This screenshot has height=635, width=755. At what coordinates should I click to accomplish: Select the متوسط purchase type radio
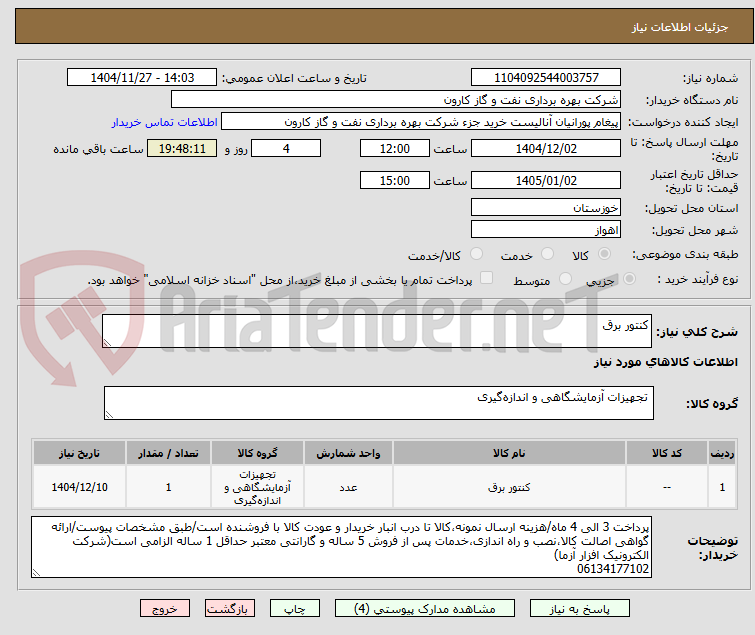565,279
